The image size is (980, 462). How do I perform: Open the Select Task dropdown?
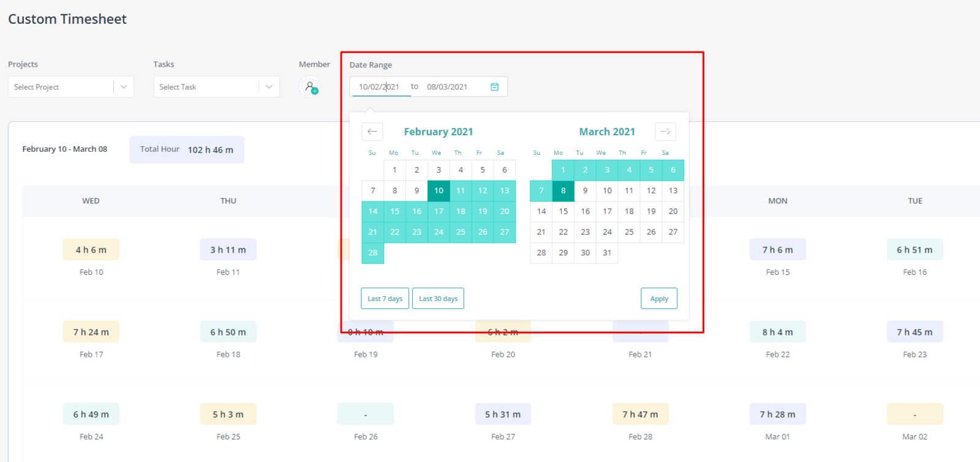[x=217, y=87]
